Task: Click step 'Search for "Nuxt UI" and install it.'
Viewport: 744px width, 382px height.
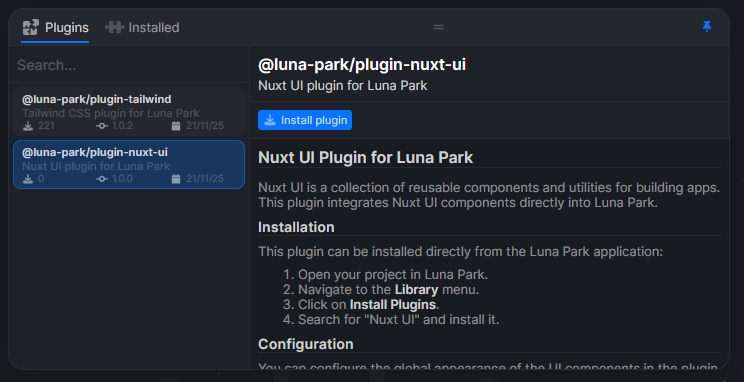Action: pyautogui.click(x=399, y=319)
